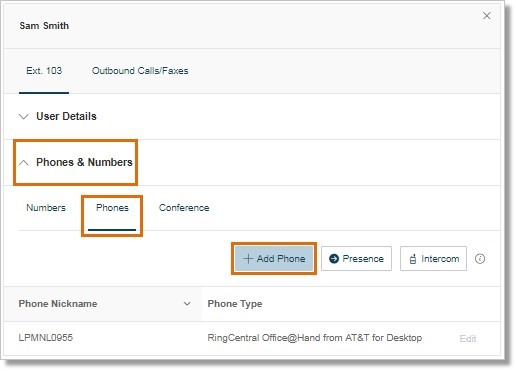The height and width of the screenshot is (371, 516).
Task: Click RingCentral Office@Hand phone type text
Action: tap(315, 338)
